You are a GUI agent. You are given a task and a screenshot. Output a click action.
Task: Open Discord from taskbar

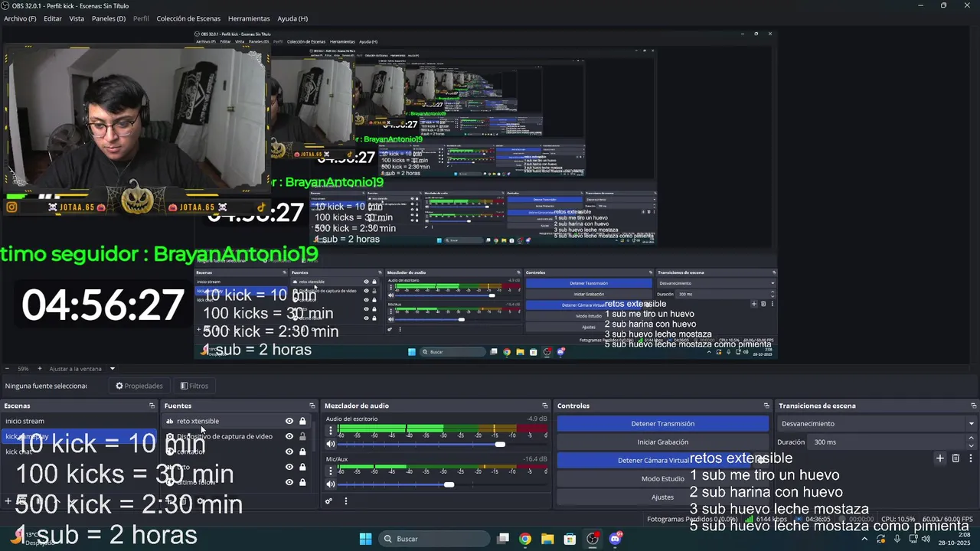point(615,539)
